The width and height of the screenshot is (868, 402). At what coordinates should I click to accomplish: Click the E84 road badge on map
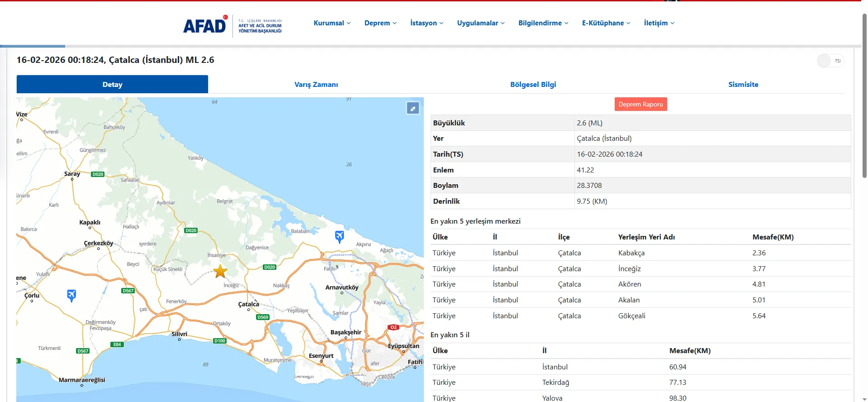(x=117, y=345)
